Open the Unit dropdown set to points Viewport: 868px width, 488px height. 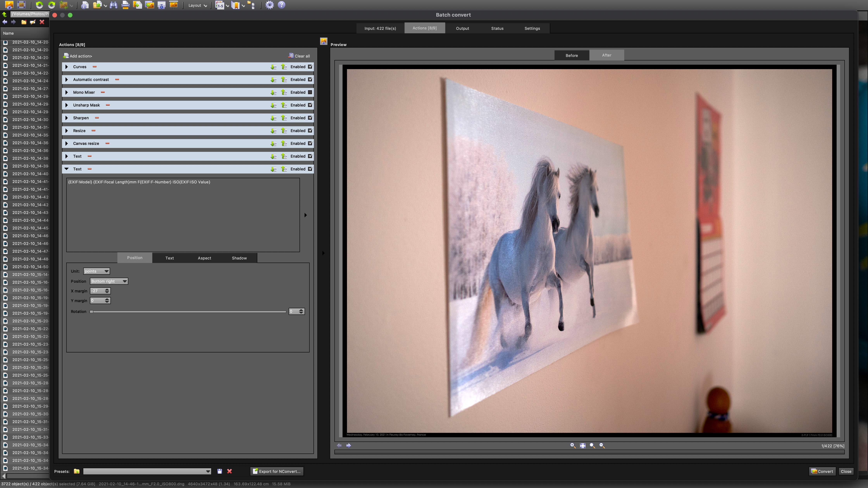coord(96,271)
